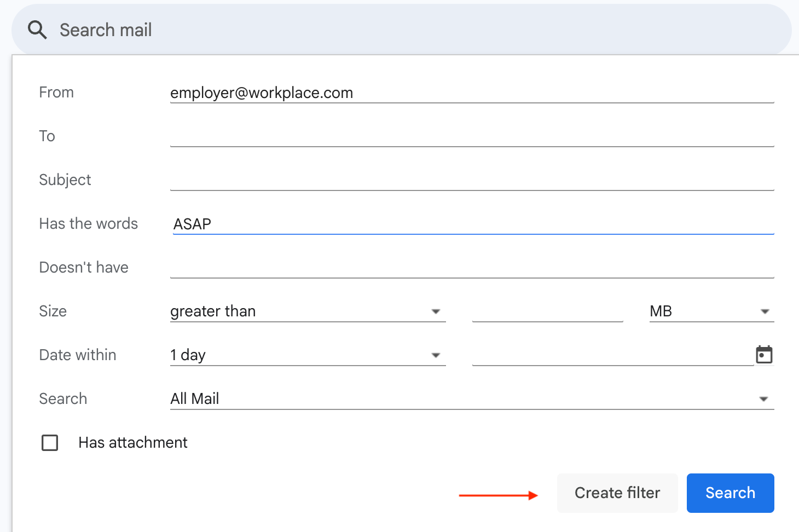Expand the MB size unit dropdown
799x532 pixels.
coord(711,311)
